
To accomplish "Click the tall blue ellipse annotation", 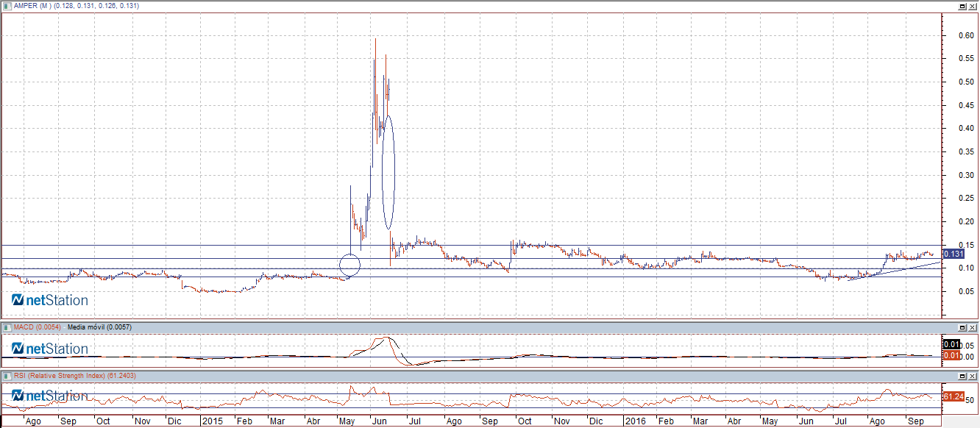I will 388,172.
